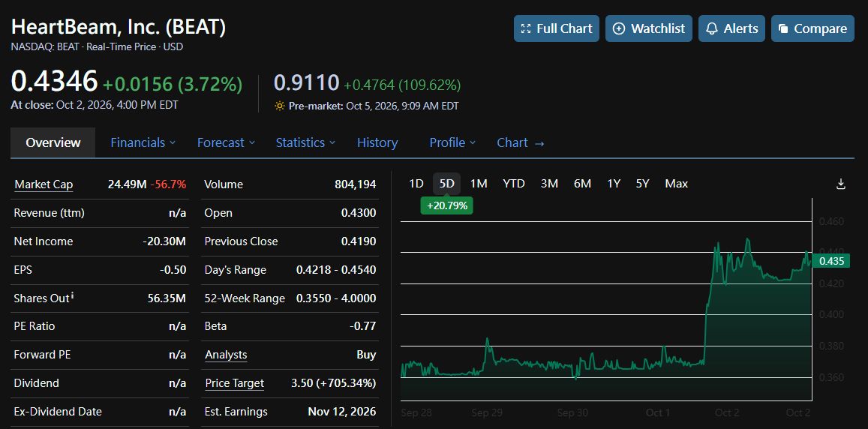Viewport: 868px width, 429px height.
Task: Click the Volume value 804,194
Action: [356, 184]
